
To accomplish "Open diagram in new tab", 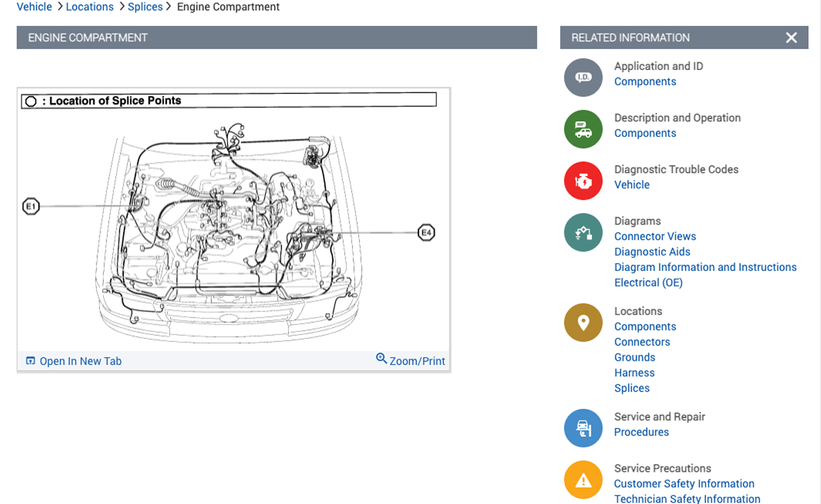I will [74, 361].
